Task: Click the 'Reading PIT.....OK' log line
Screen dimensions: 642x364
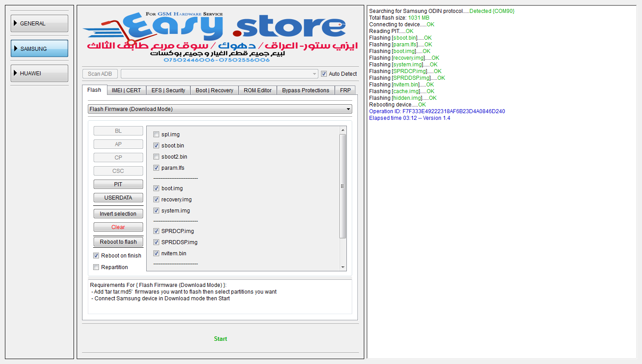Action: click(x=391, y=31)
